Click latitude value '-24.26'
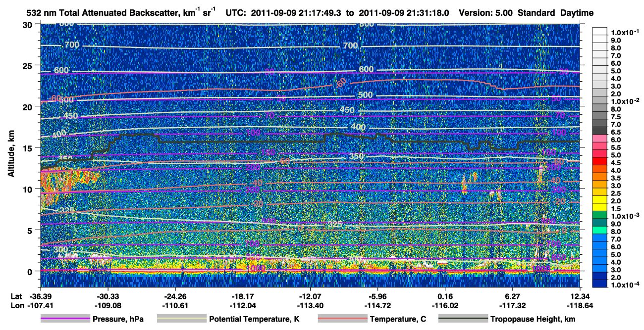 coord(175,296)
